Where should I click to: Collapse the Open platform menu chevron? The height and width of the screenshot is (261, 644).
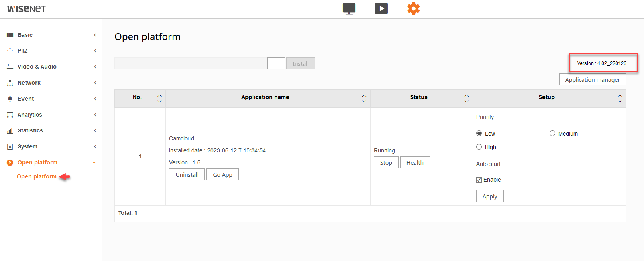(x=94, y=163)
